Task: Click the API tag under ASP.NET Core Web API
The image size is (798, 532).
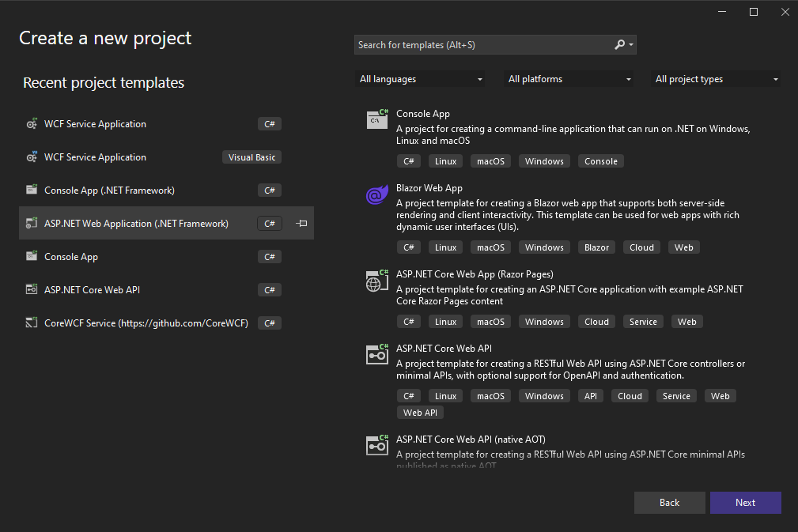Action: [590, 396]
